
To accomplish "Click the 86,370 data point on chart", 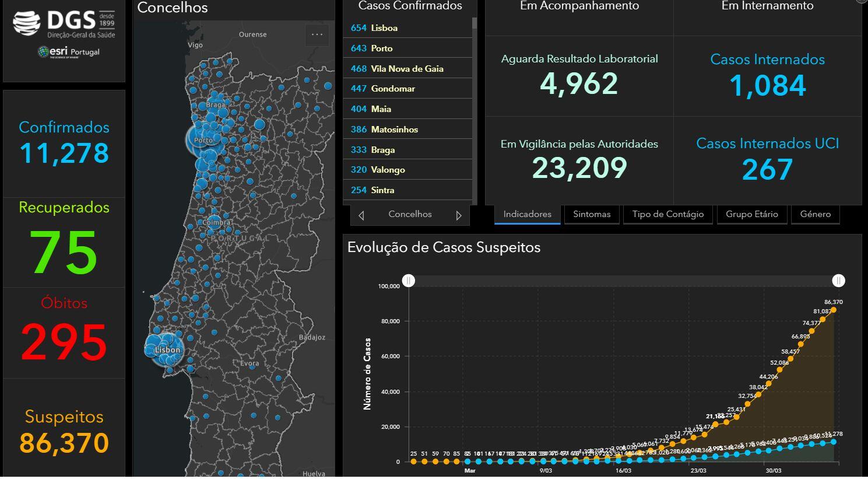I will (834, 310).
